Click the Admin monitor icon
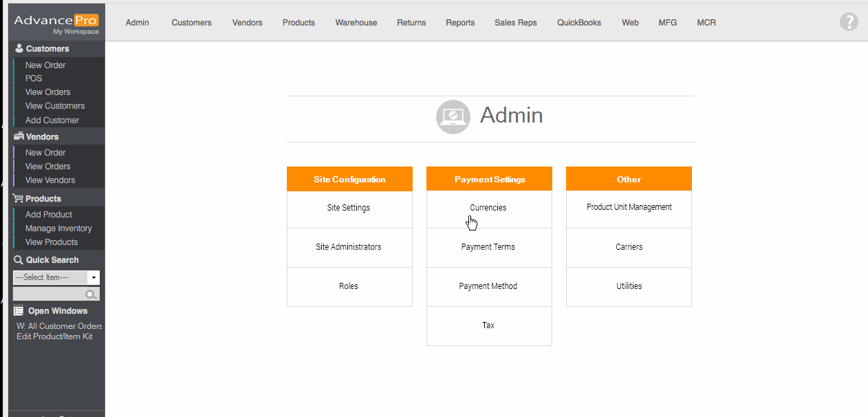The width and height of the screenshot is (868, 417). 453,116
